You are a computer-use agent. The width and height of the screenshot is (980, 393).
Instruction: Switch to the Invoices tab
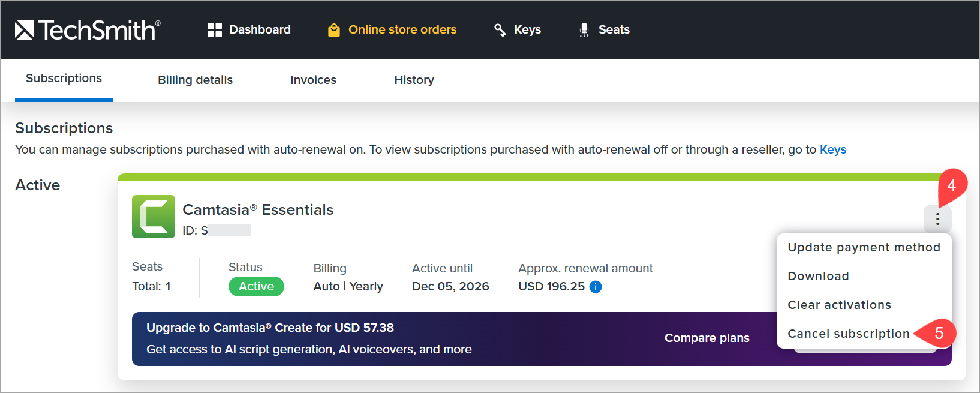point(313,80)
